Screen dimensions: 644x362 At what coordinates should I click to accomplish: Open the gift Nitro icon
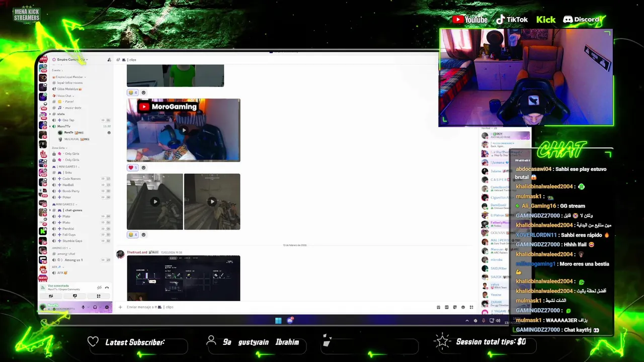pos(438,307)
